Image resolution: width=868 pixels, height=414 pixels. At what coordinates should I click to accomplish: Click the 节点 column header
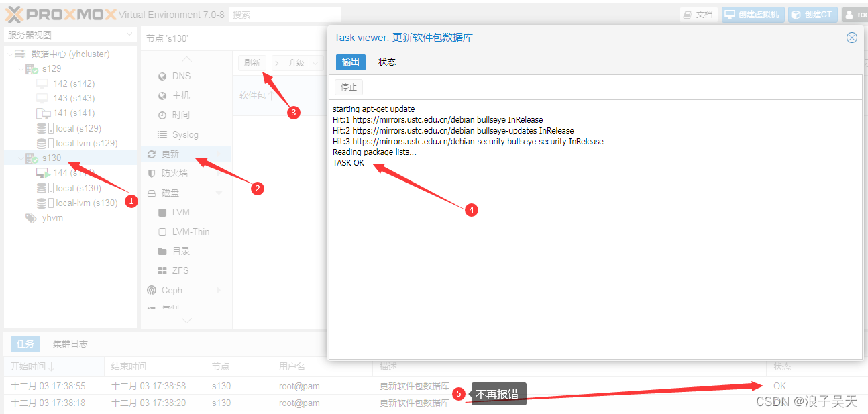[x=238, y=366]
